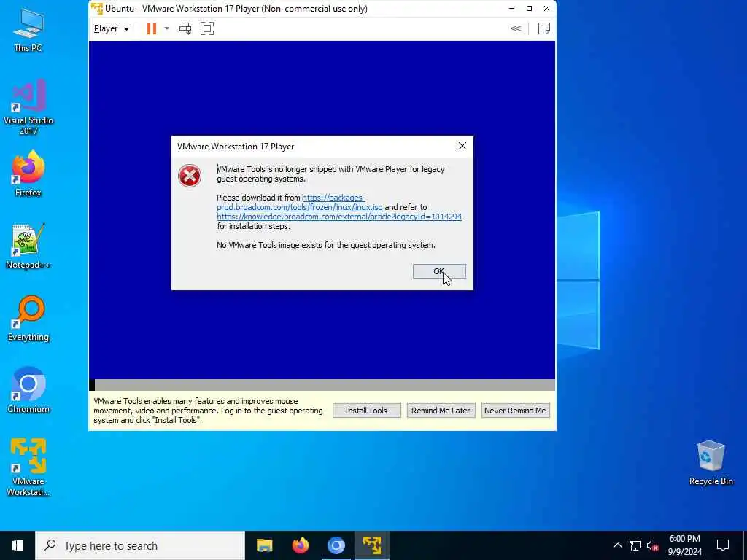Open the Windows Start menu
The width and height of the screenshot is (747, 560).
coord(18,545)
